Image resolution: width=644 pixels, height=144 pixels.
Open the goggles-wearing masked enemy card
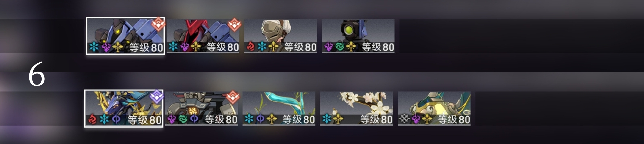click(x=280, y=36)
